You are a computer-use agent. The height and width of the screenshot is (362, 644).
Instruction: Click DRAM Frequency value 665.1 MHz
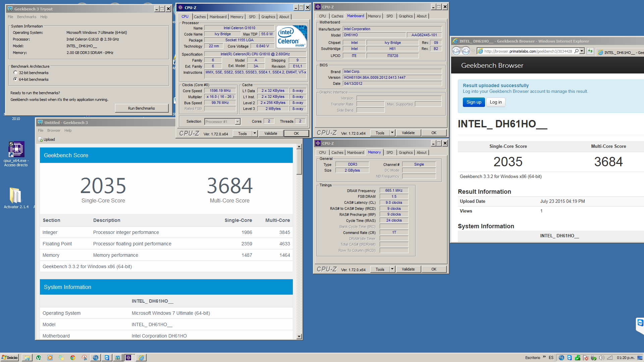[394, 190]
